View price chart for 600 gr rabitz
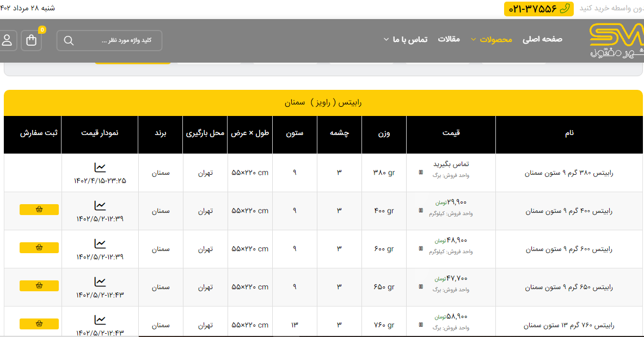 (100, 244)
